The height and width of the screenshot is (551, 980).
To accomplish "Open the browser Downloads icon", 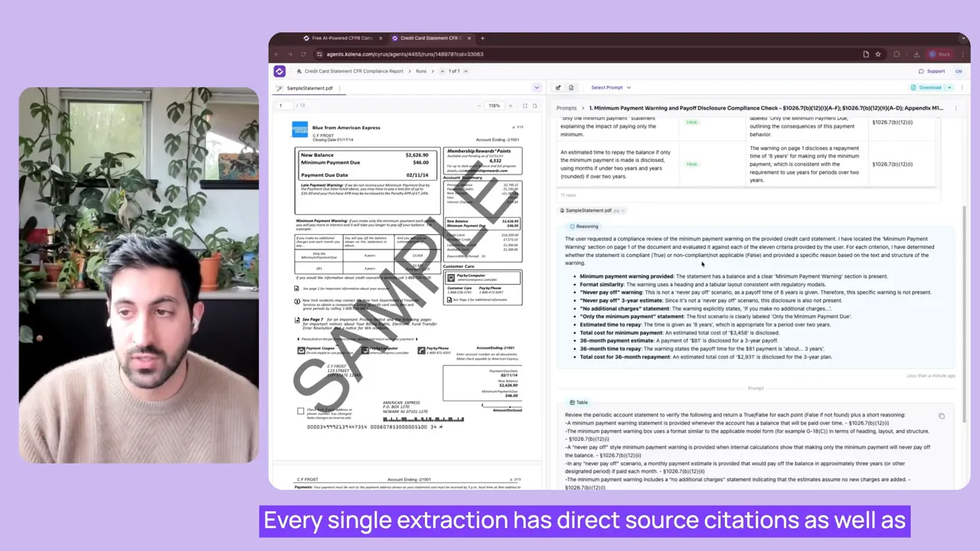I will click(x=916, y=54).
